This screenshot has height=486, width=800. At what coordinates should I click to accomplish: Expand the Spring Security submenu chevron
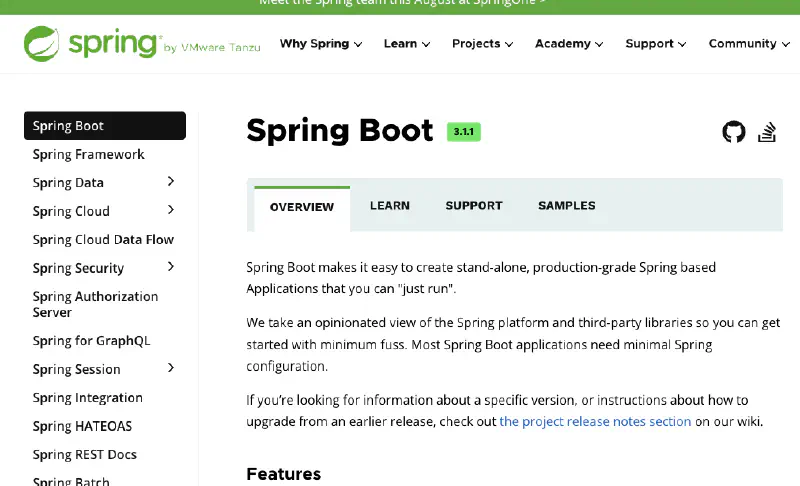point(171,267)
